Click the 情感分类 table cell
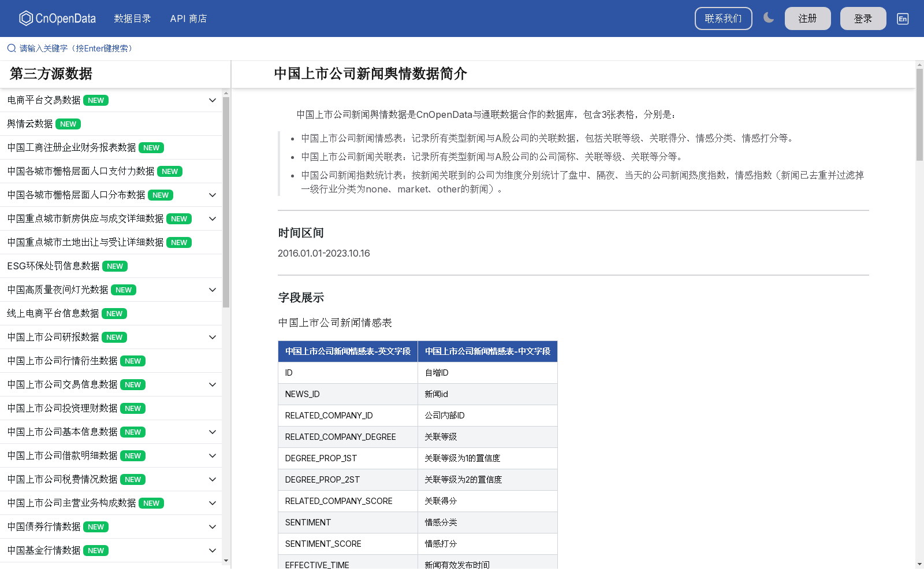The image size is (924, 578). (487, 523)
